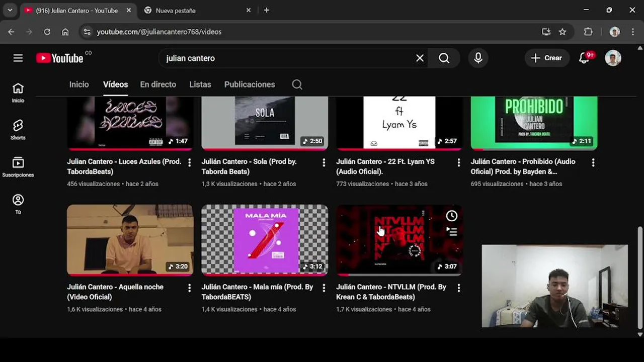Open the Publicaciones channel tab
The width and height of the screenshot is (644, 362).
pos(250,84)
